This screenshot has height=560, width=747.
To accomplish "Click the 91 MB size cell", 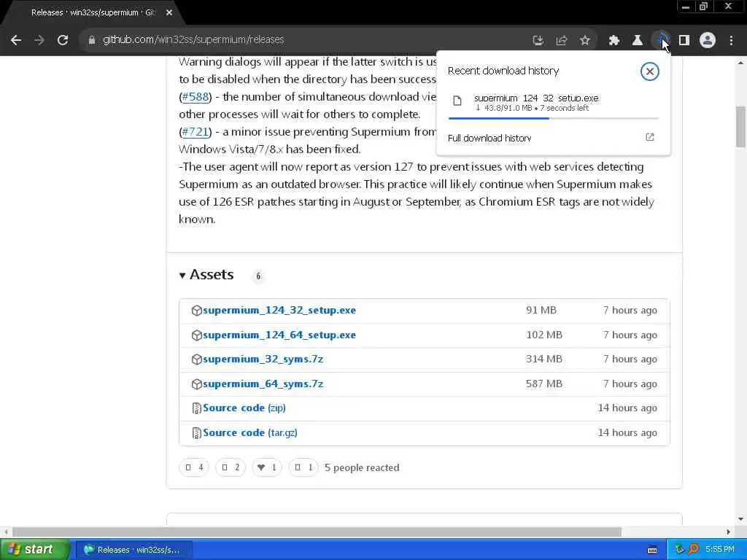I will click(541, 310).
